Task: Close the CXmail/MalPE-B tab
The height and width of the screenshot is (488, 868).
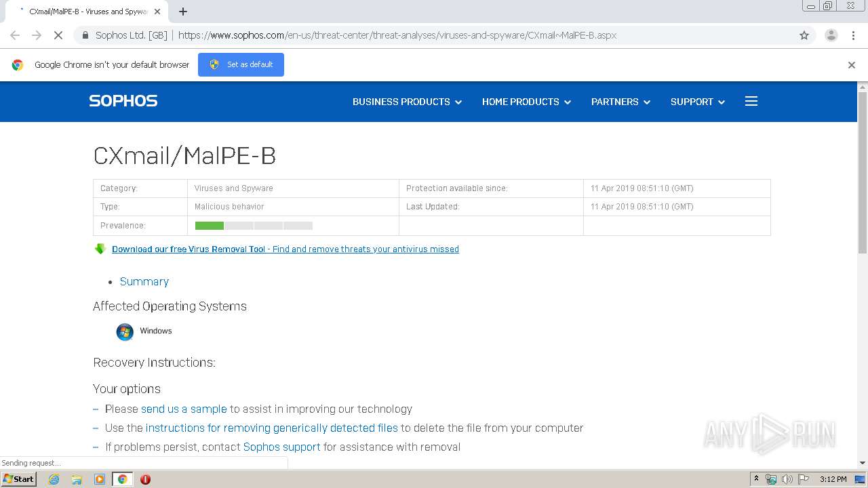Action: 158,12
